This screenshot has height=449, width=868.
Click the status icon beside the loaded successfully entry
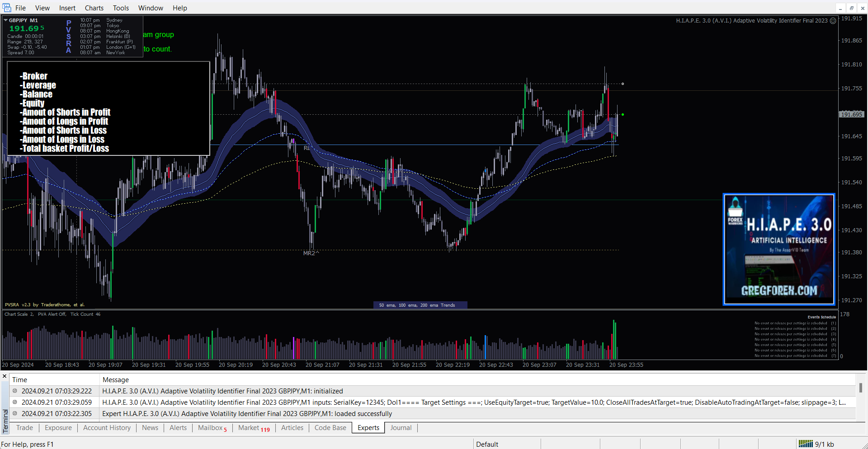[15, 414]
